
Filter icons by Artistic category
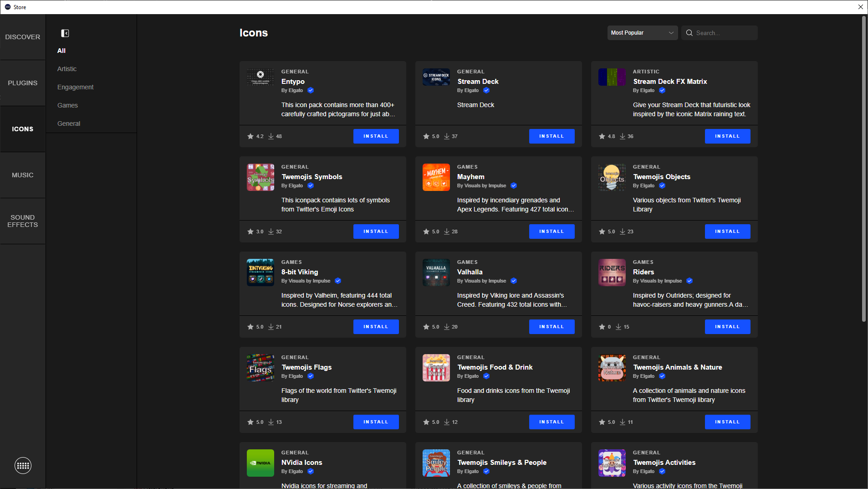point(67,69)
